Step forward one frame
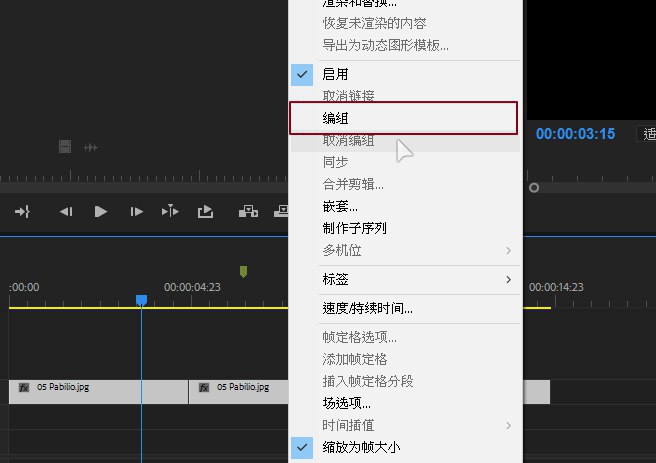The height and width of the screenshot is (463, 656). point(136,211)
